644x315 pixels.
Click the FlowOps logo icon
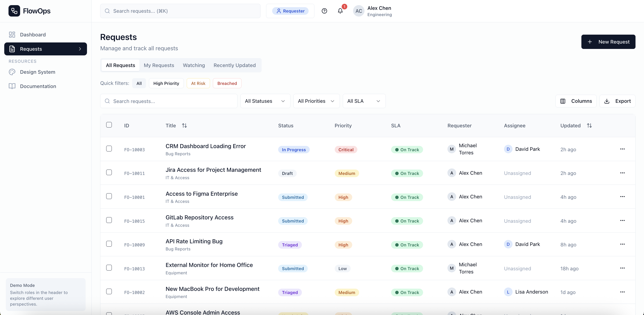tap(14, 11)
